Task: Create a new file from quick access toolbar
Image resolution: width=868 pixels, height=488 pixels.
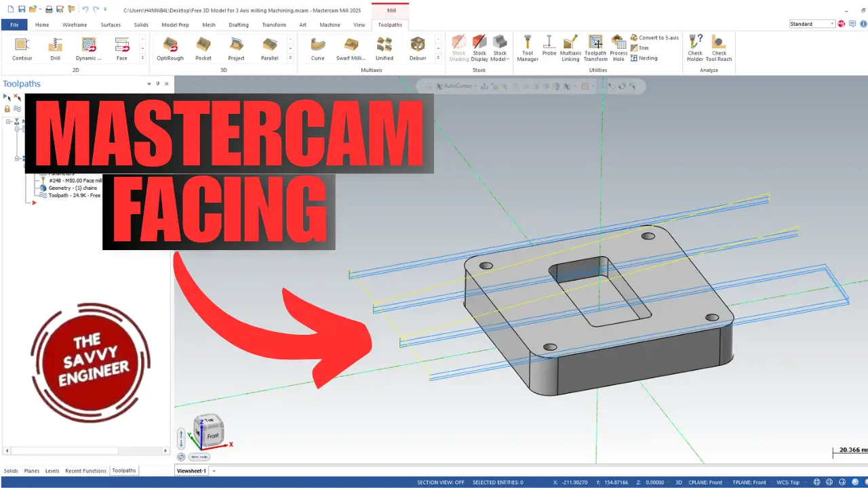Action: coord(11,9)
